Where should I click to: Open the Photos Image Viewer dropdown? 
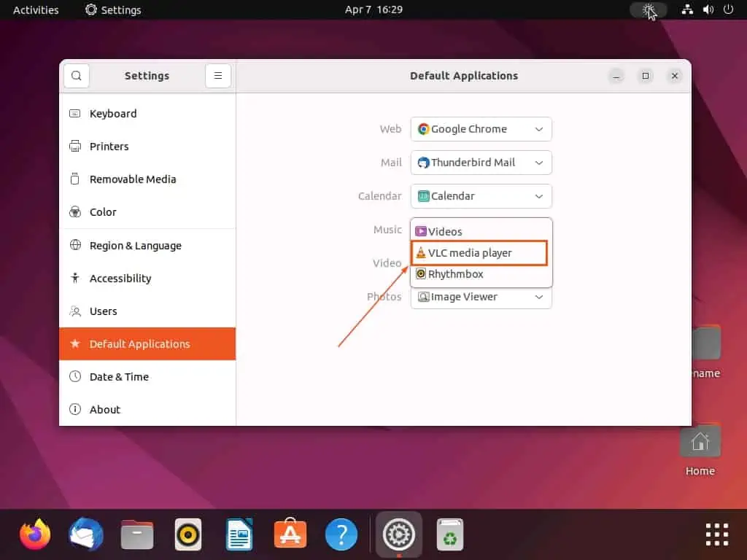point(481,297)
